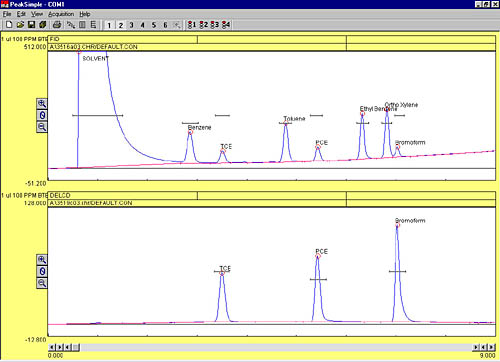This screenshot has width=500, height=362.
Task: Toggle channel 1 display button
Action: tap(109, 25)
